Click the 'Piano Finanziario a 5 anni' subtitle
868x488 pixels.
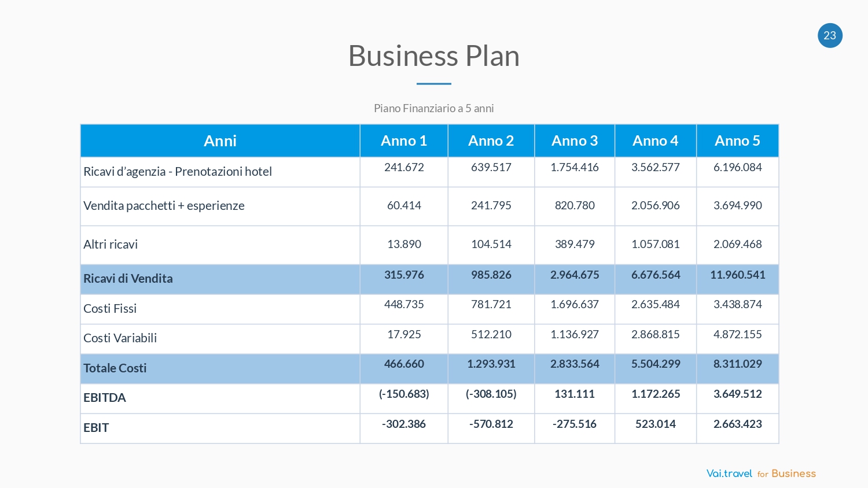433,108
